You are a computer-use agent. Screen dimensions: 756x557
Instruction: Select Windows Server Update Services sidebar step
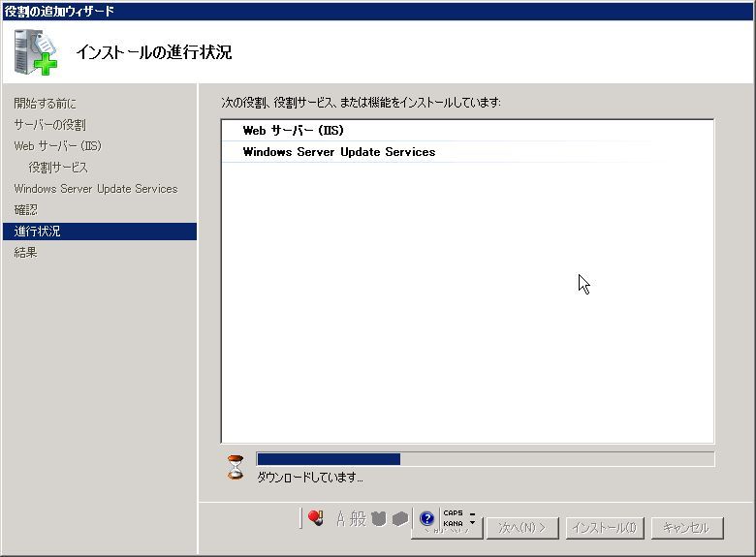[x=96, y=188]
